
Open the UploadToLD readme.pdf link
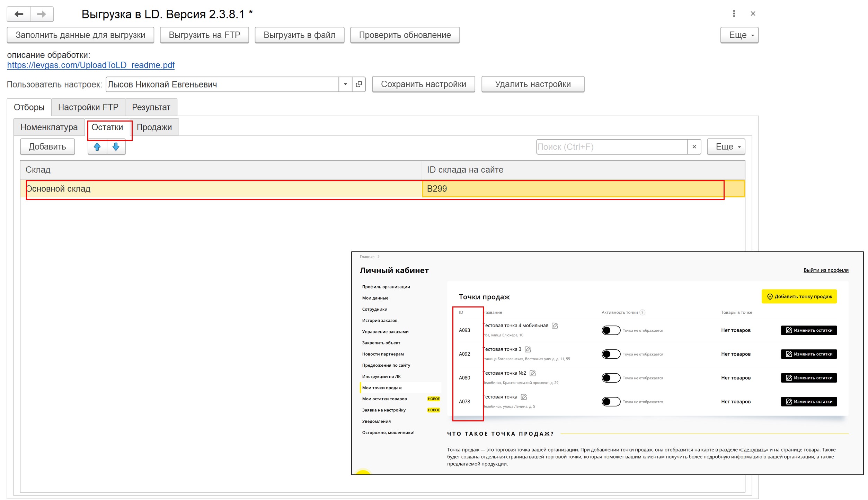pos(91,65)
